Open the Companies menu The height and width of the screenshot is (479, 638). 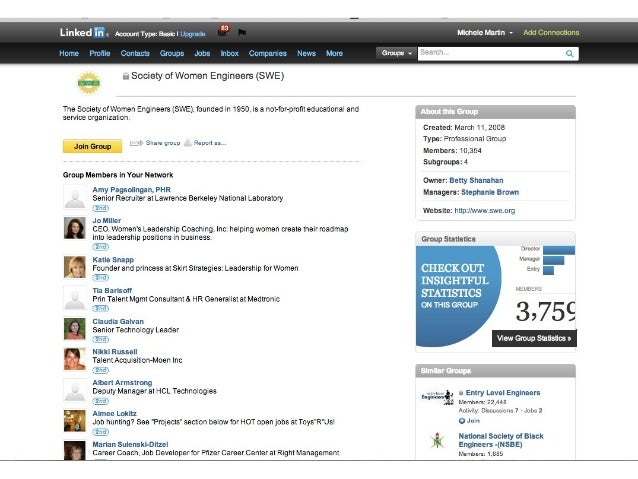pos(268,53)
